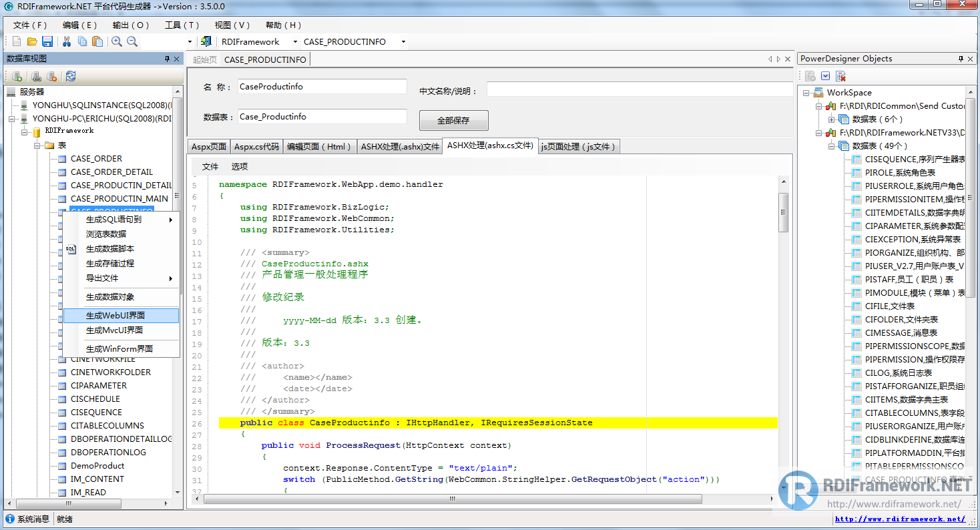Open 导出文件 submenu
This screenshot has width=980, height=530.
121,278
